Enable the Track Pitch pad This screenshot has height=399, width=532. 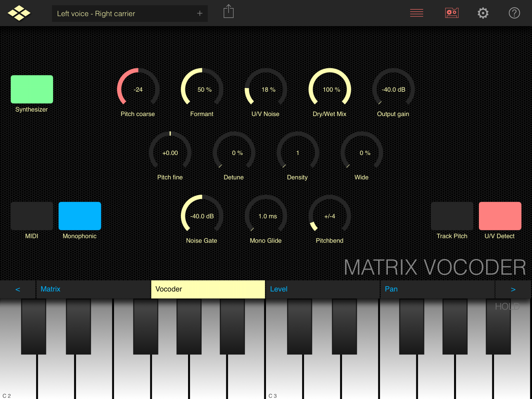pyautogui.click(x=452, y=216)
